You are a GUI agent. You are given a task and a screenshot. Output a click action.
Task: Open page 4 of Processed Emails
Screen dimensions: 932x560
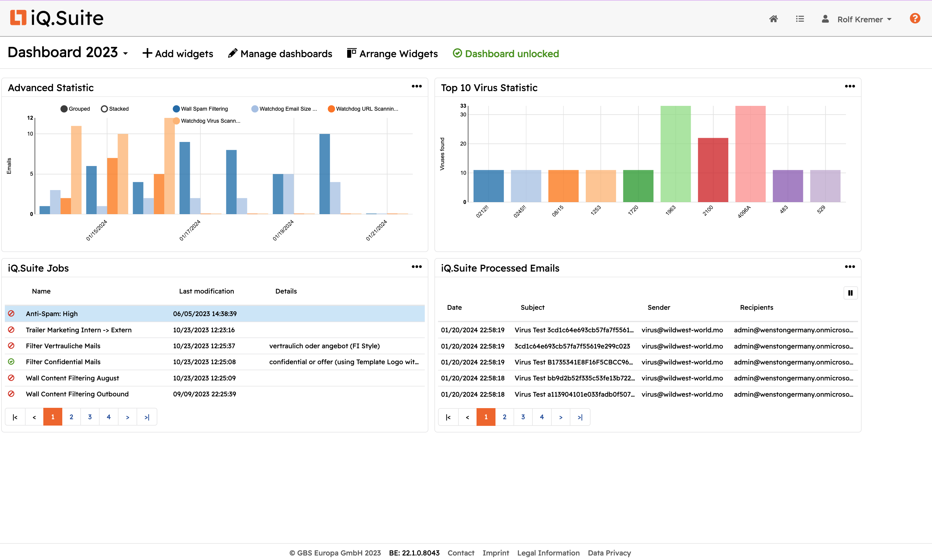coord(542,417)
